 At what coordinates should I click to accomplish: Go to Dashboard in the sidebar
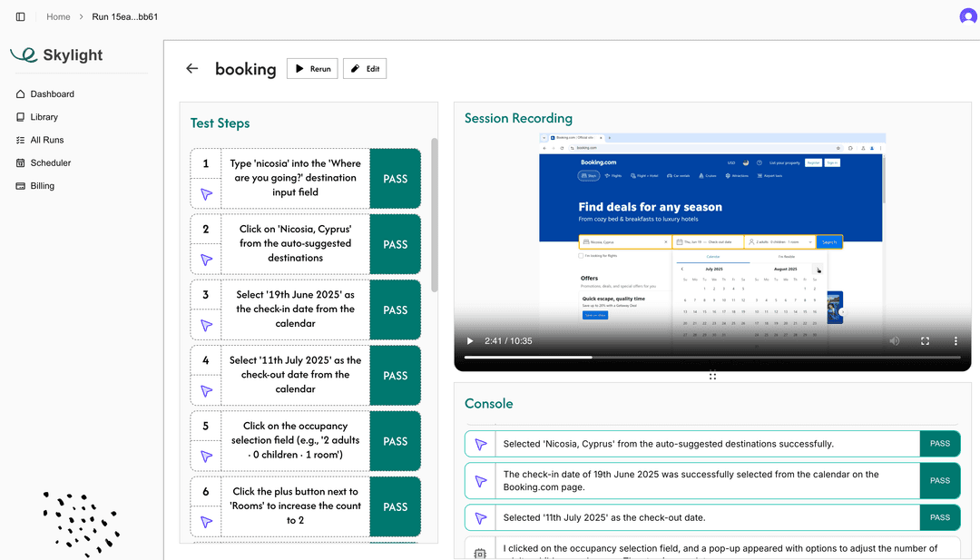pyautogui.click(x=52, y=93)
